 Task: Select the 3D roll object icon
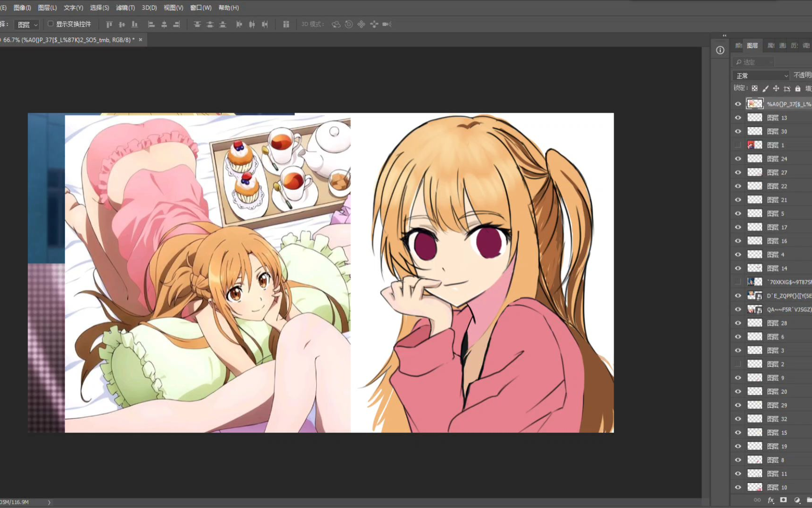pos(349,24)
